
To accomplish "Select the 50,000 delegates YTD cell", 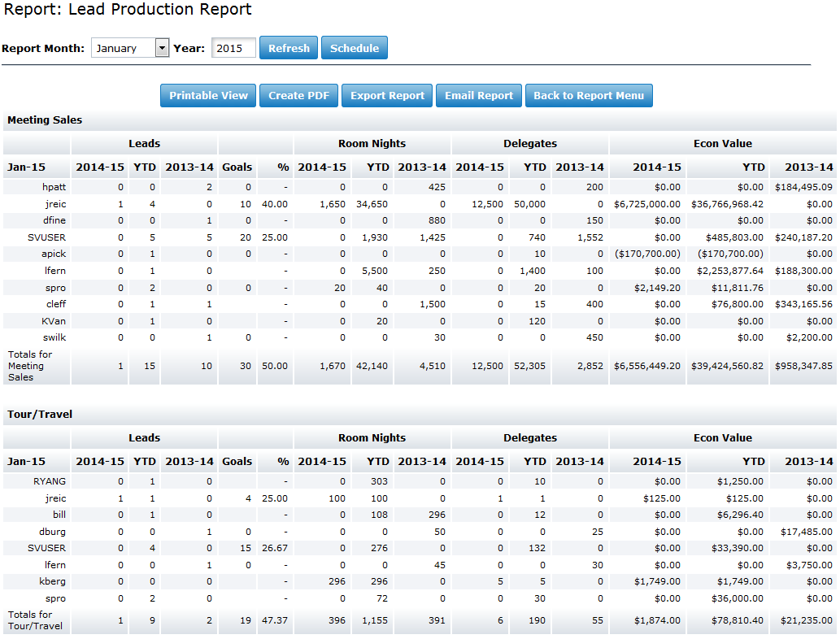I will pos(530,204).
